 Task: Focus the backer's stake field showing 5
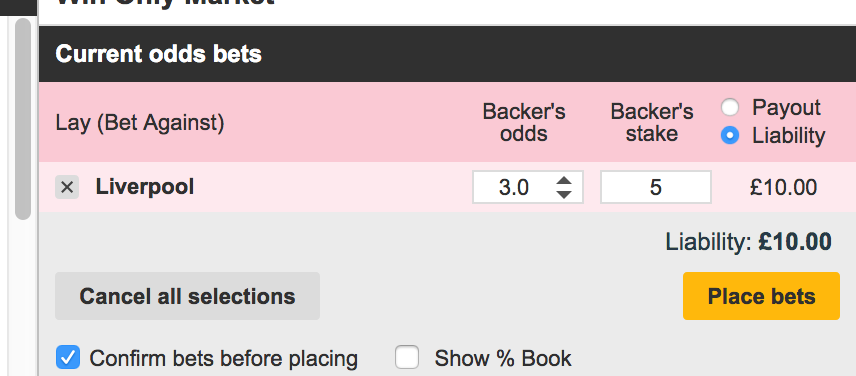pos(656,187)
